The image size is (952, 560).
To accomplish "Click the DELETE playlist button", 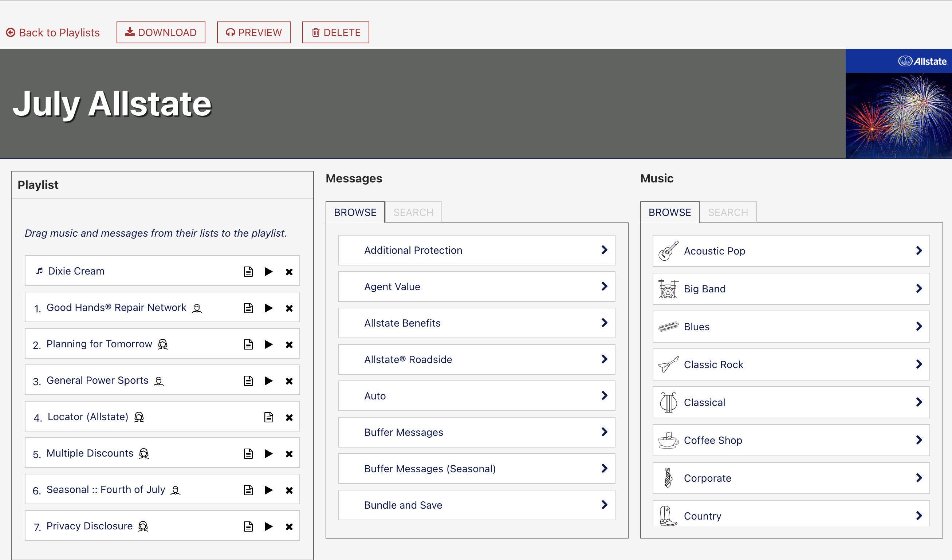I will tap(335, 32).
